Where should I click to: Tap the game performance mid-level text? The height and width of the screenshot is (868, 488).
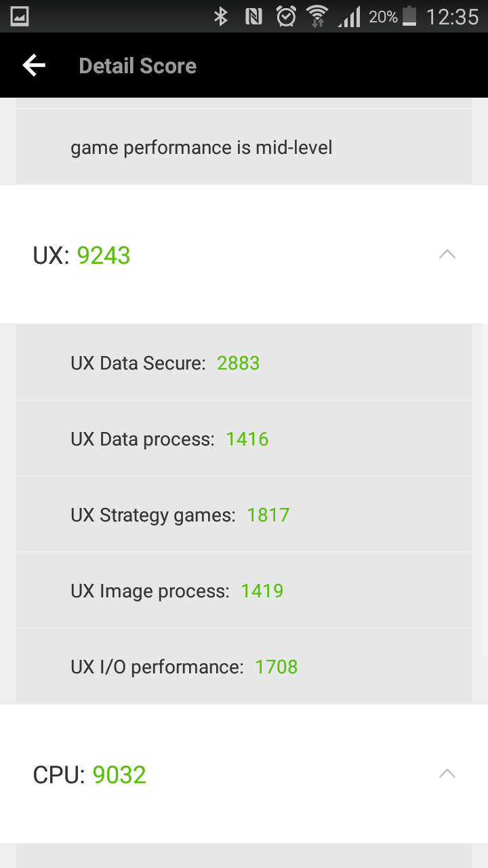click(201, 148)
